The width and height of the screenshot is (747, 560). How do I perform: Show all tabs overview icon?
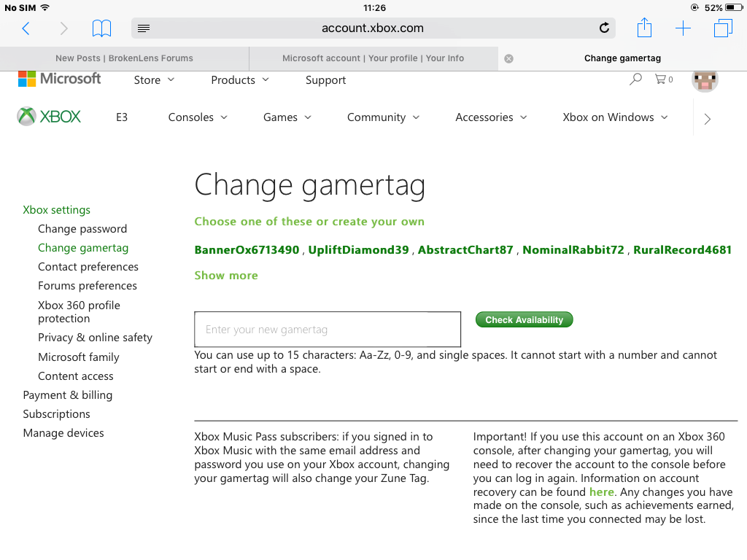tap(723, 28)
